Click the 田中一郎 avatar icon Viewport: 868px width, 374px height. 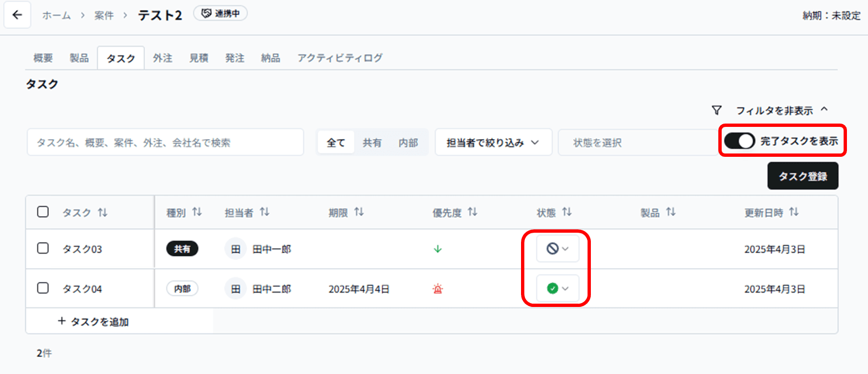pos(235,249)
